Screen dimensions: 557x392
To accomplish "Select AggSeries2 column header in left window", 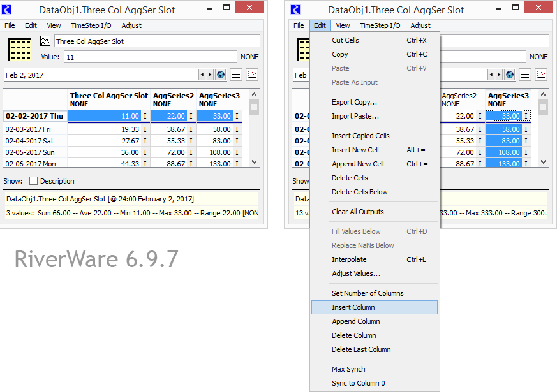I will 174,99.
